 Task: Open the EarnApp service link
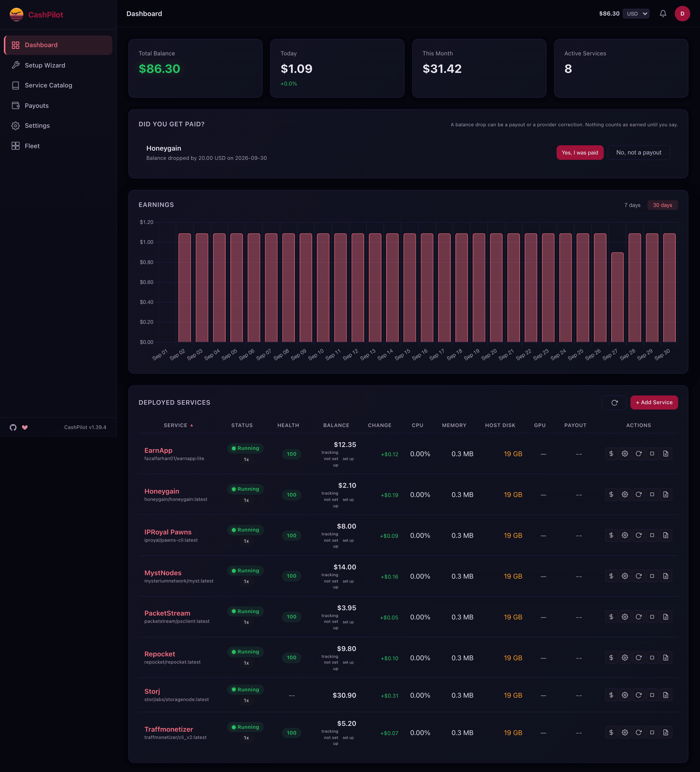click(158, 450)
